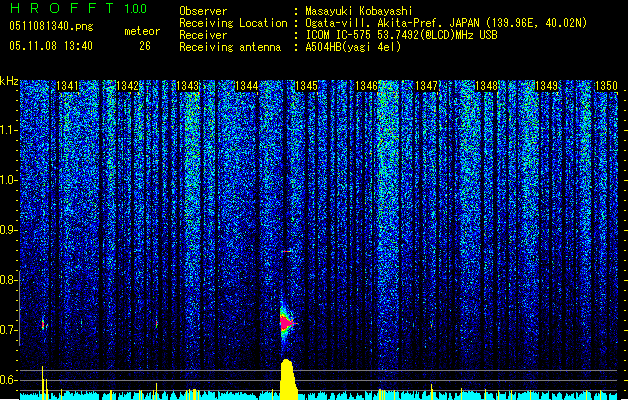
Task: Click the 1350 time marker
Action: point(606,86)
